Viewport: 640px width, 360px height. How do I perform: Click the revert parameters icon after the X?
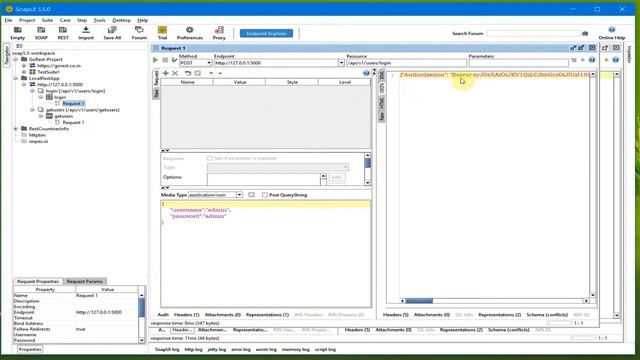coord(188,73)
